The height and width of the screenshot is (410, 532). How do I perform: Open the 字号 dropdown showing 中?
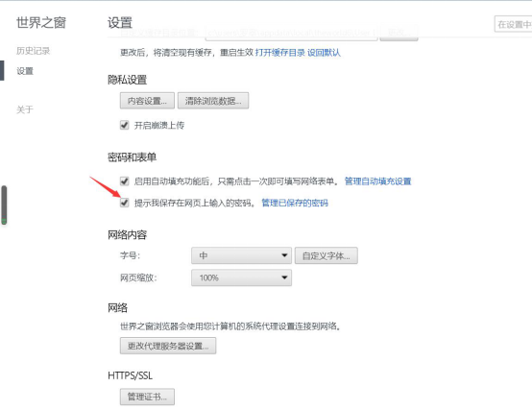coord(241,255)
